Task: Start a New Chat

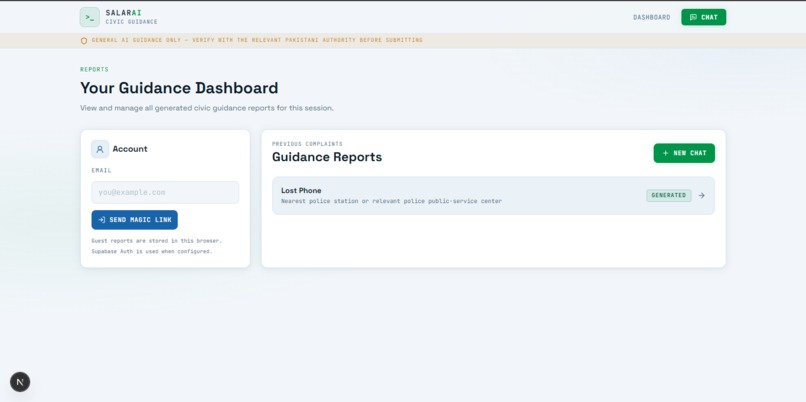Action: pos(684,153)
